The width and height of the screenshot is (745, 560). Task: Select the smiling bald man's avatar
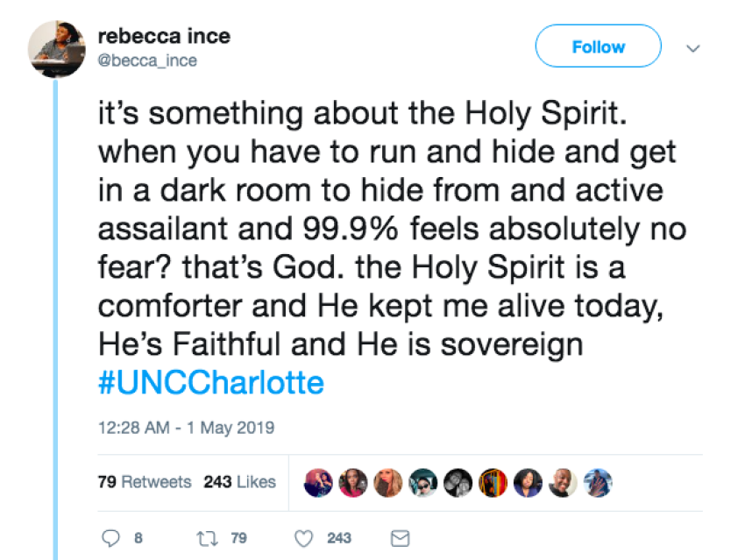pyautogui.click(x=564, y=481)
